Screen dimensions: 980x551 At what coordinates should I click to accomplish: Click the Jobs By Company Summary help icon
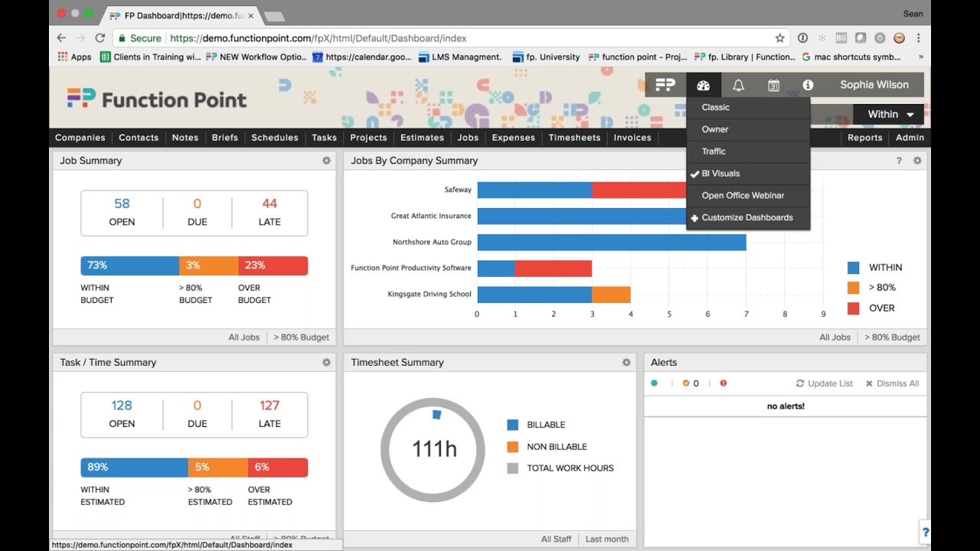pos(899,161)
